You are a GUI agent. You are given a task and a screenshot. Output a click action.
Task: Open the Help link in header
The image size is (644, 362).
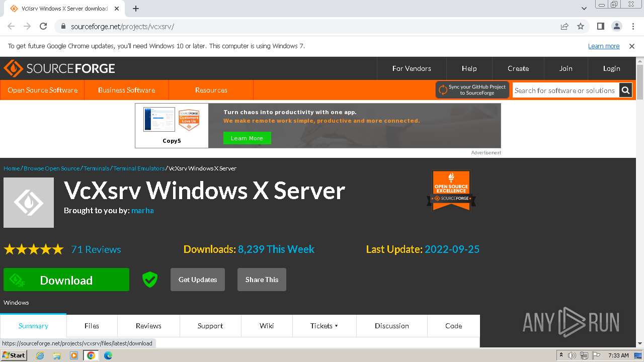click(469, 68)
